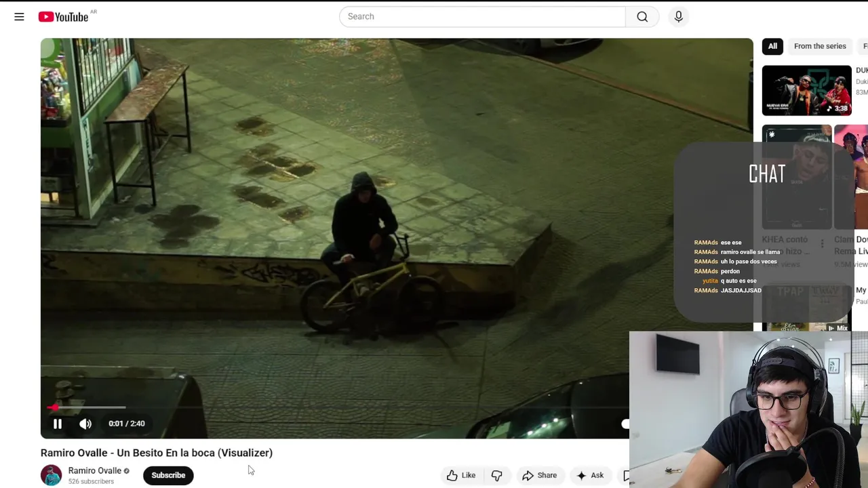Image resolution: width=868 pixels, height=488 pixels.
Task: Click the magnifier search button
Action: 642,16
